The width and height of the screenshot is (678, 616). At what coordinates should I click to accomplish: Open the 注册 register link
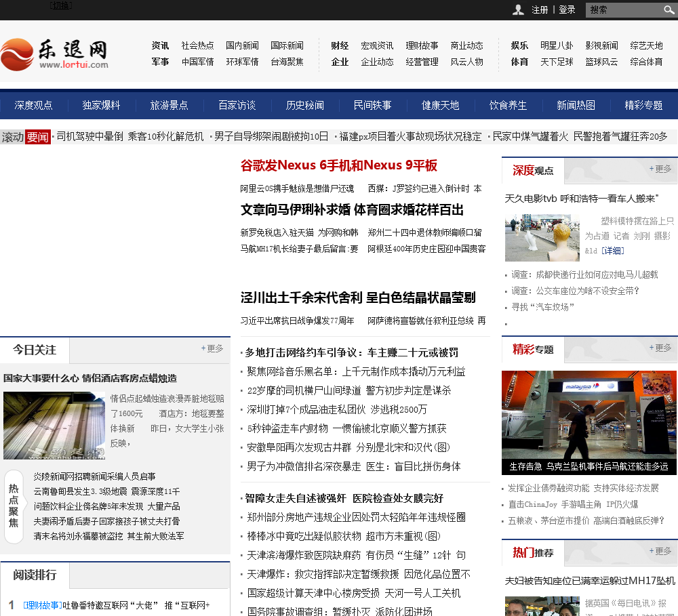540,10
